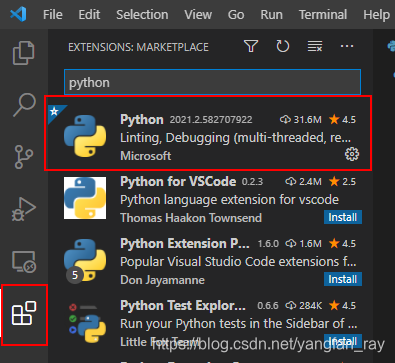Click the Microsoft publisher name
Screen dimensions: 395x363
(x=146, y=156)
